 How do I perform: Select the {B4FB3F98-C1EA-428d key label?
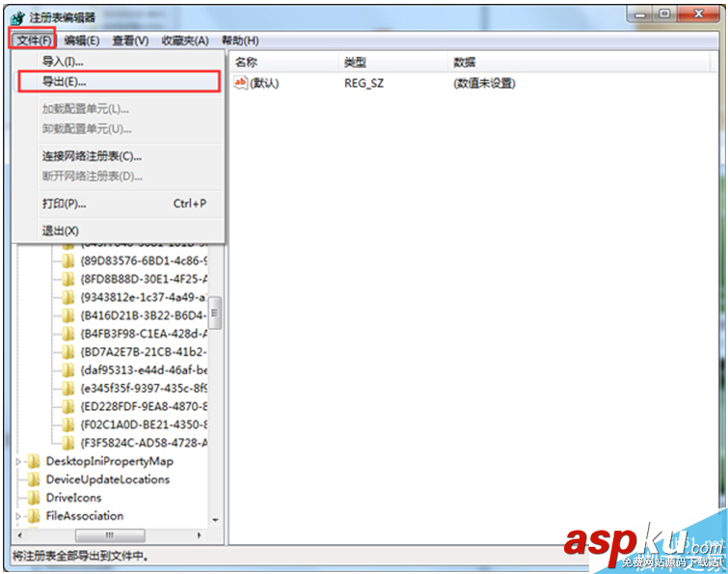point(144,334)
